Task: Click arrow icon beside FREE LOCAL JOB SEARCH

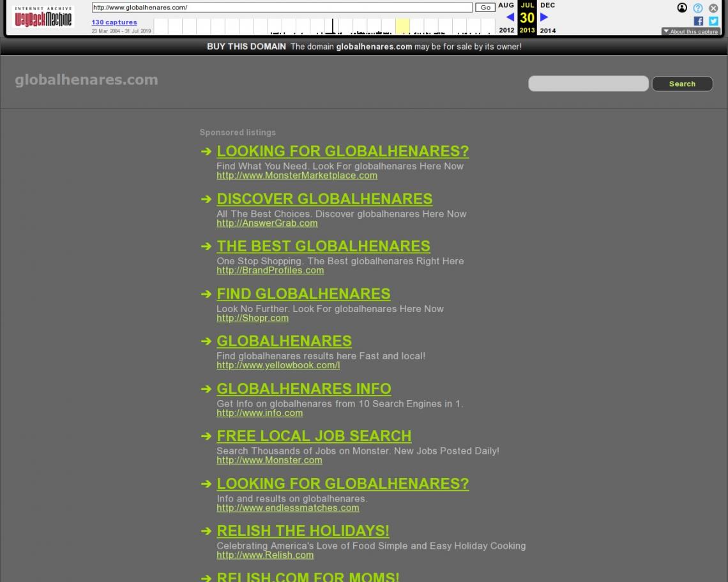Action: click(206, 436)
